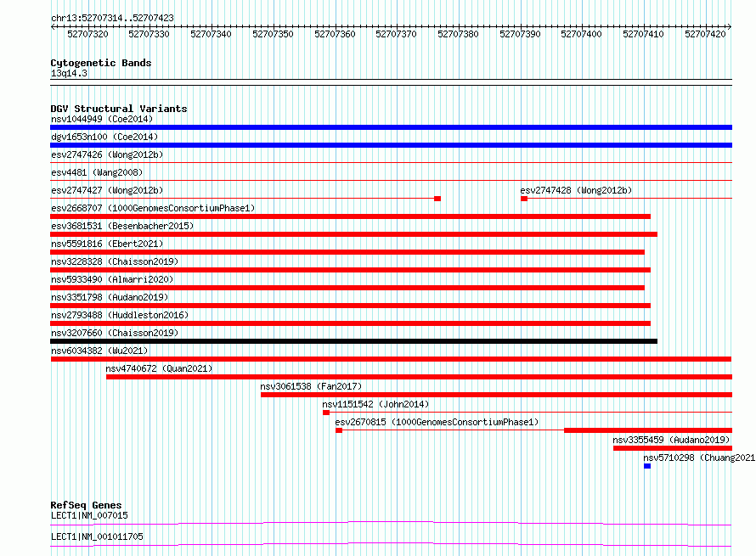Open nsv3228328 (Chaisson2019) variant

[x=115, y=261]
